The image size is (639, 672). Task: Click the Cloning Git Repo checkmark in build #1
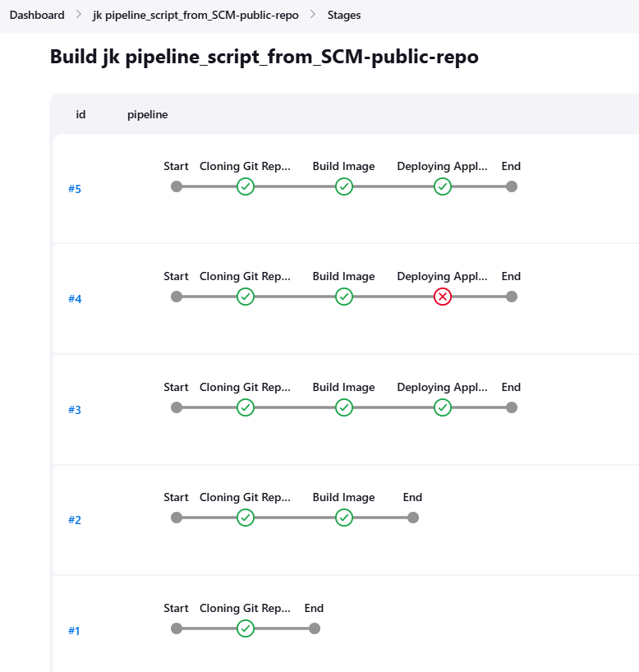(246, 628)
